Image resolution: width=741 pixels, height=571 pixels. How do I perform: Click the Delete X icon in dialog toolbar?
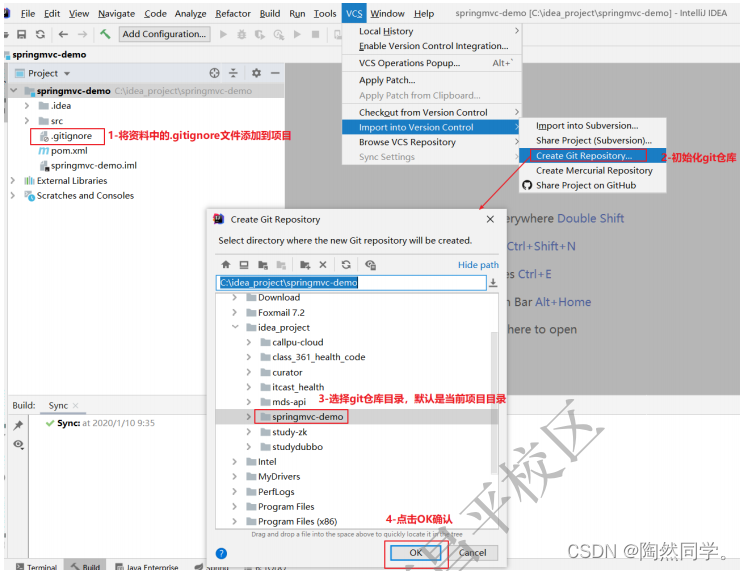click(x=323, y=265)
